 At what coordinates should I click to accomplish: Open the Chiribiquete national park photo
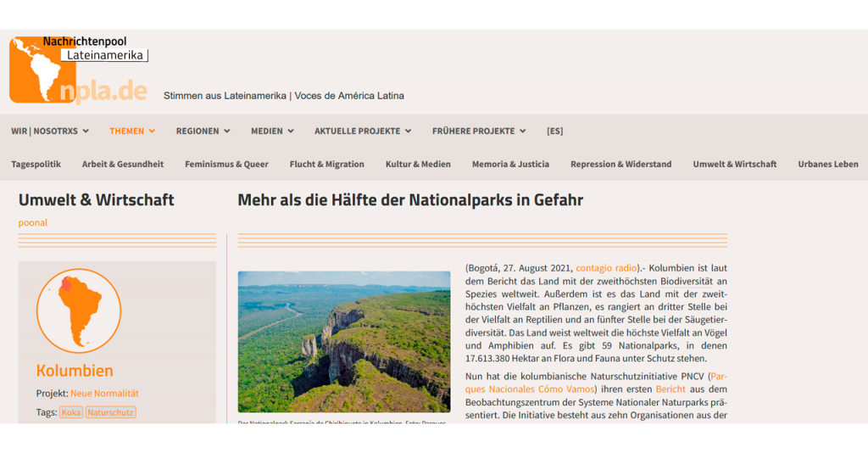pyautogui.click(x=344, y=342)
